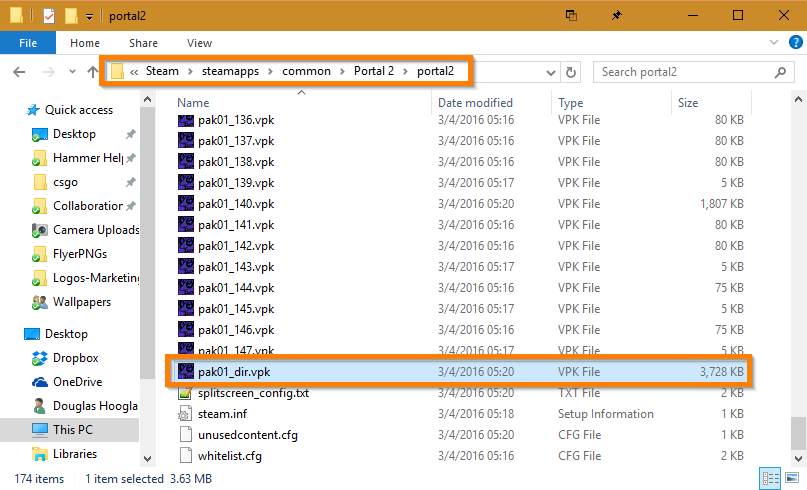Go back with the left arrow button

tap(19, 72)
